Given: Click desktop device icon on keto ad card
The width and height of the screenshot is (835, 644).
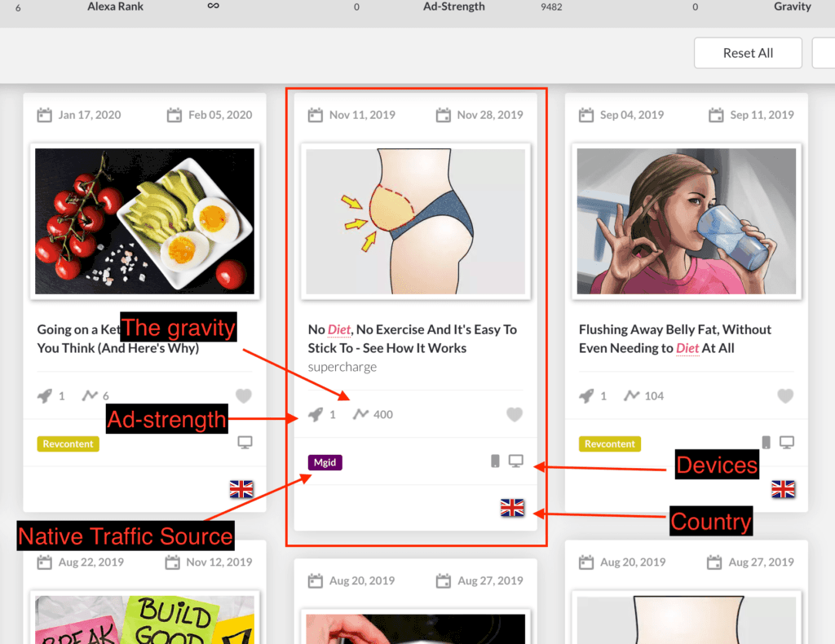Looking at the screenshot, I should click(x=245, y=443).
